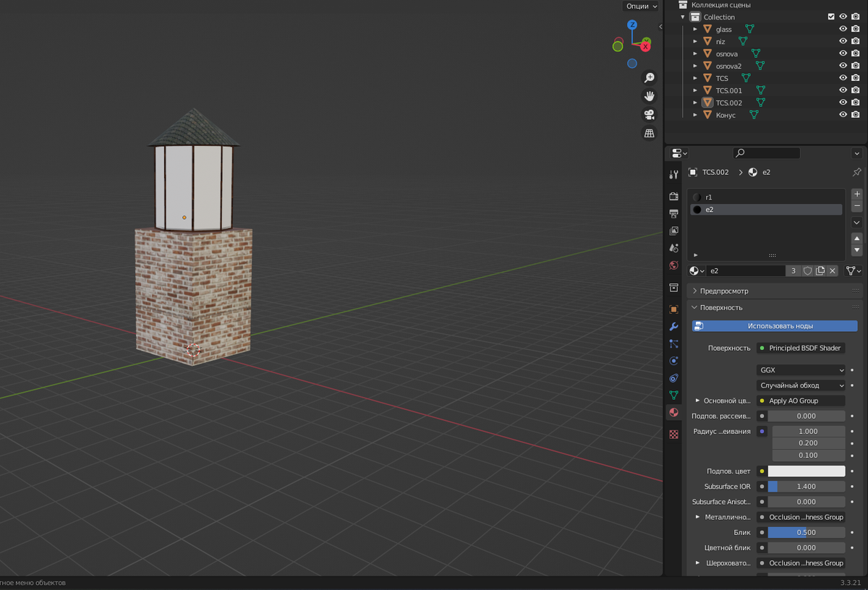
Task: Click the zoom magnifier in the viewport
Action: pos(649,77)
